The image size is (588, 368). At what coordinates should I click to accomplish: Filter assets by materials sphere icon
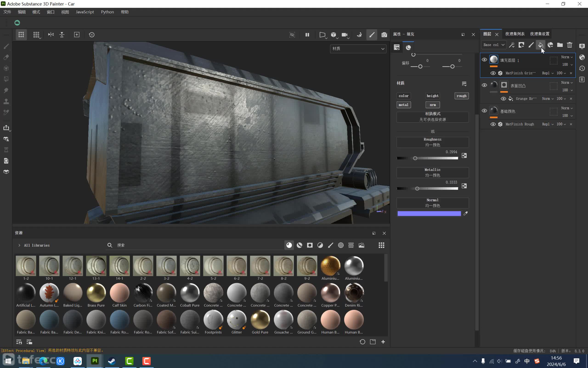click(x=289, y=245)
